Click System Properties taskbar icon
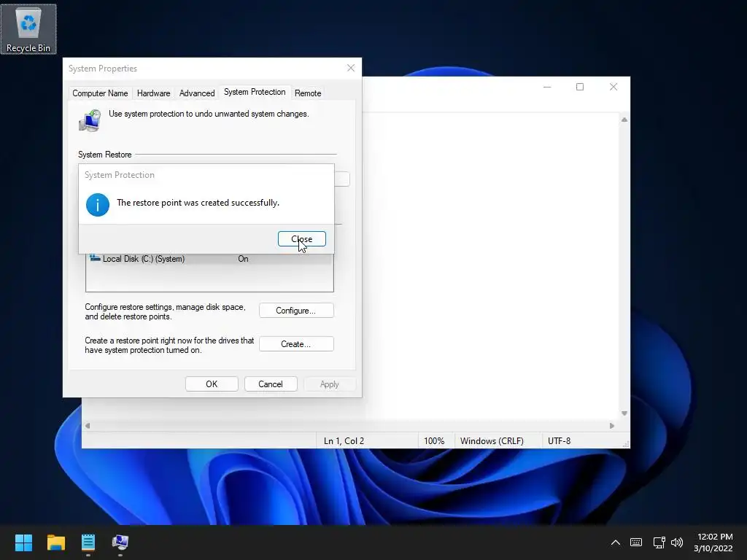747x560 pixels. point(120,542)
